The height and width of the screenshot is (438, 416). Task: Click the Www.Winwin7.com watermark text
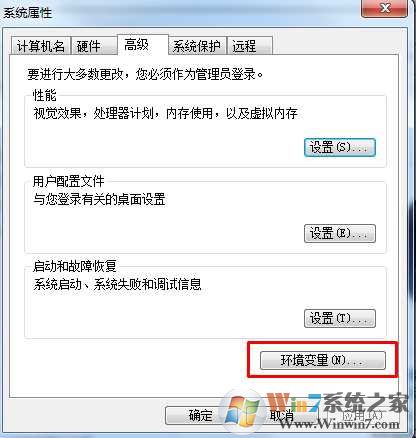click(x=339, y=424)
